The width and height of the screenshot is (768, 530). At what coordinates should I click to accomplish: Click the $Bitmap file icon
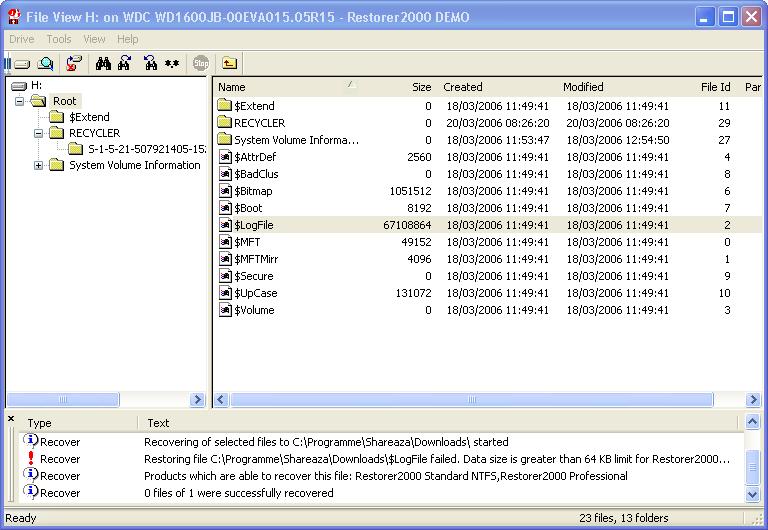coord(225,191)
